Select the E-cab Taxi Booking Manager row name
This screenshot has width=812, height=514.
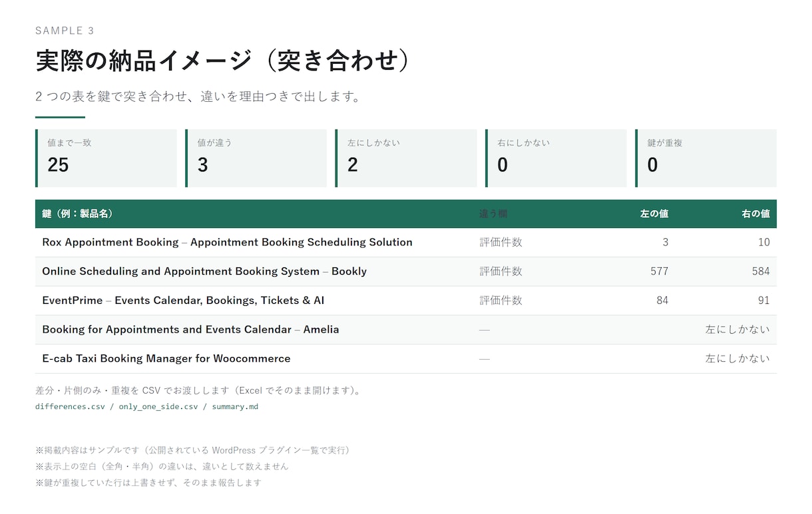click(x=166, y=358)
